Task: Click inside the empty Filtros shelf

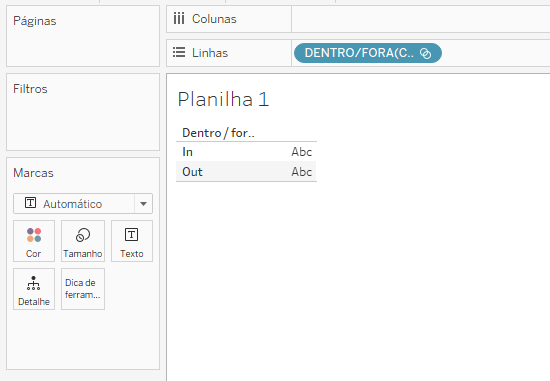Action: click(83, 121)
